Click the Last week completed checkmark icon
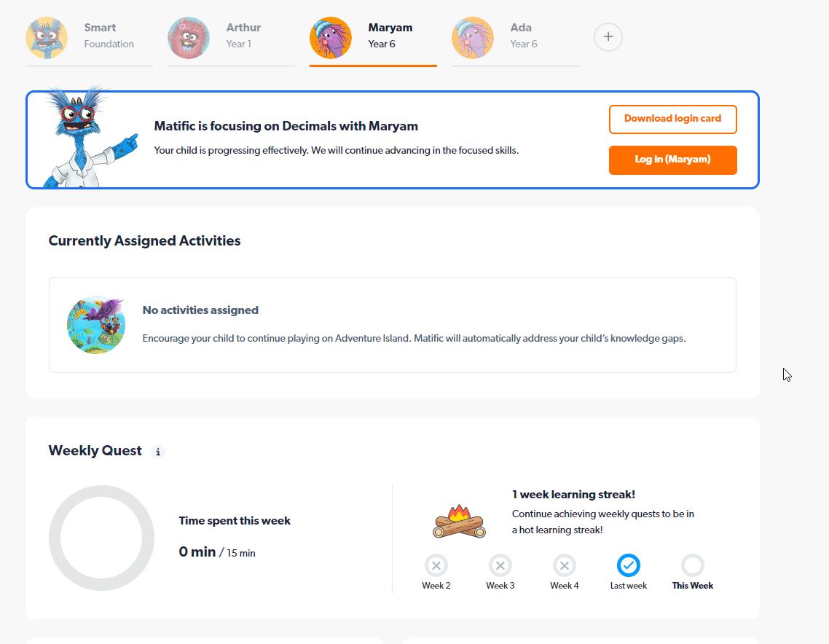This screenshot has width=829, height=644. tap(629, 566)
